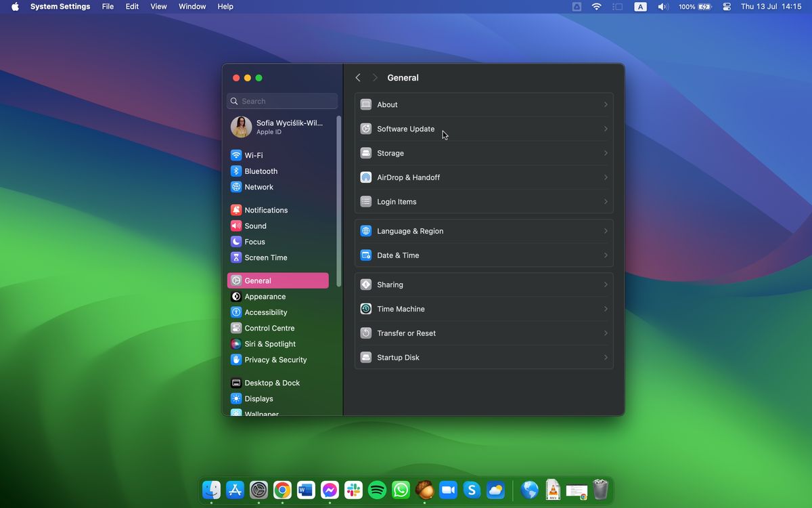Select the Focus moon icon
Image resolution: width=812 pixels, height=508 pixels.
236,241
